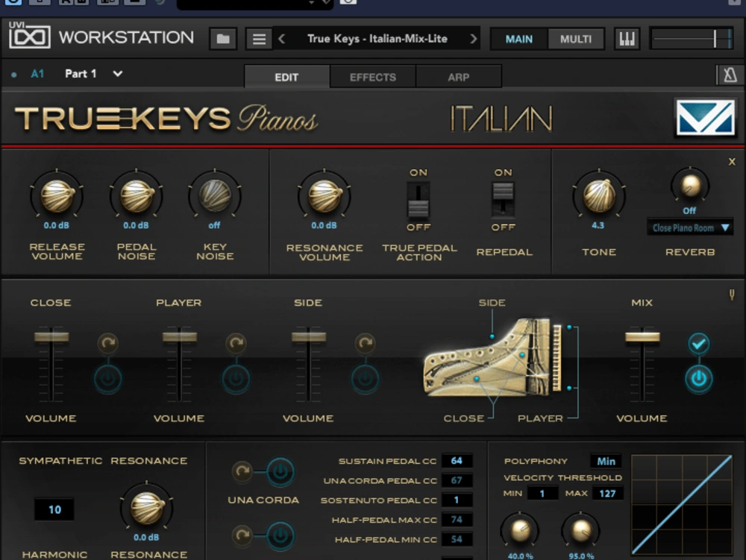Click the Una Corda reset arrow icon
This screenshot has height=560, width=746.
[242, 471]
